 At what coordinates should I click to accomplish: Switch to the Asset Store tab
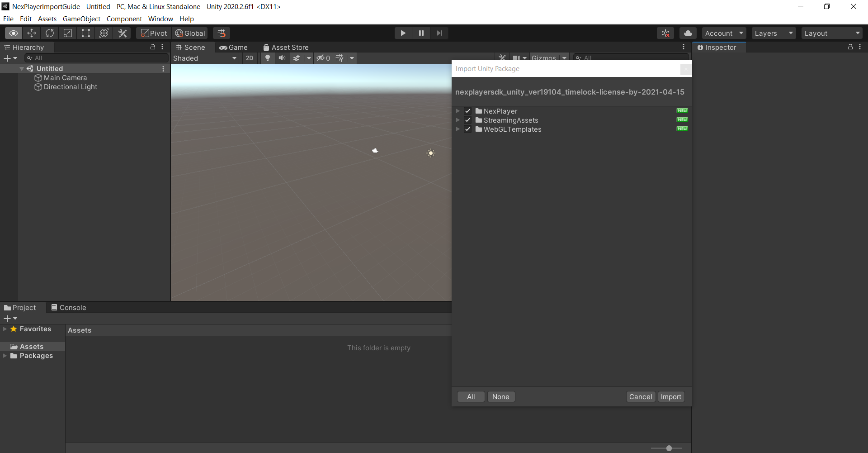286,47
